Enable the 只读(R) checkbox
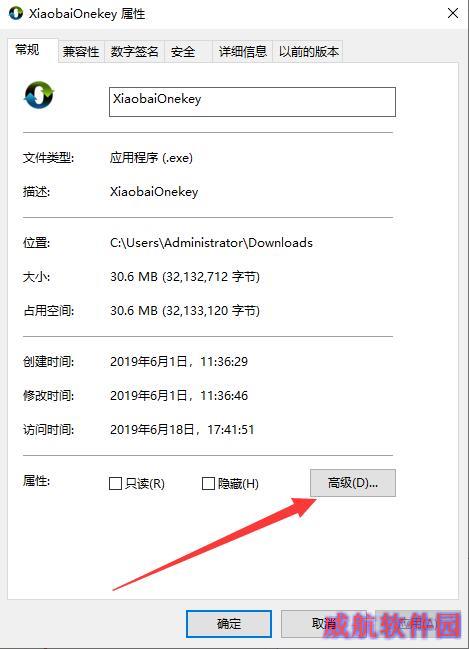 115,483
